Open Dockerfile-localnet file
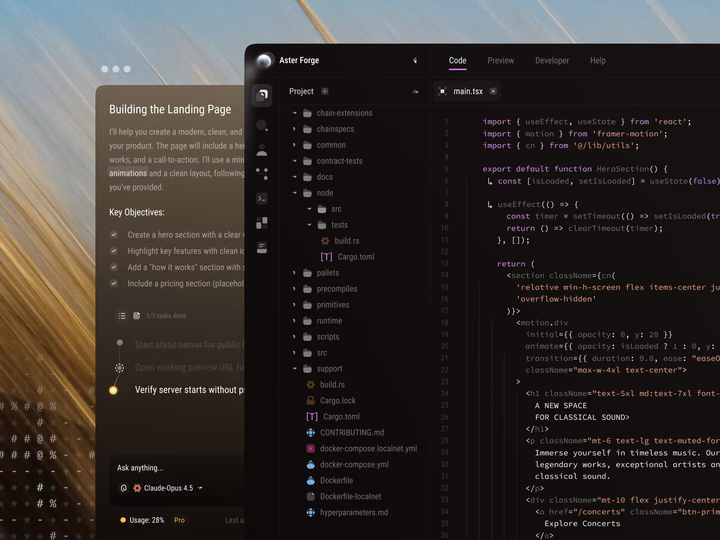720x540 pixels. (343, 496)
